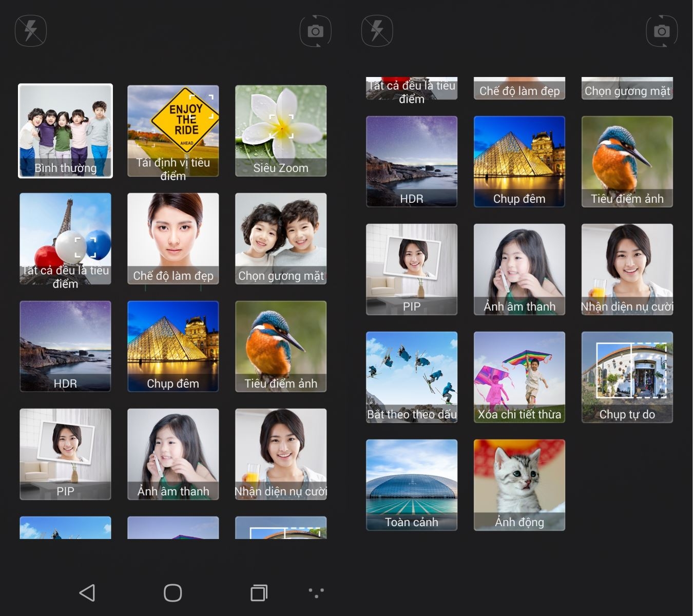Switch camera using the left screen's camera icon

coord(315,31)
